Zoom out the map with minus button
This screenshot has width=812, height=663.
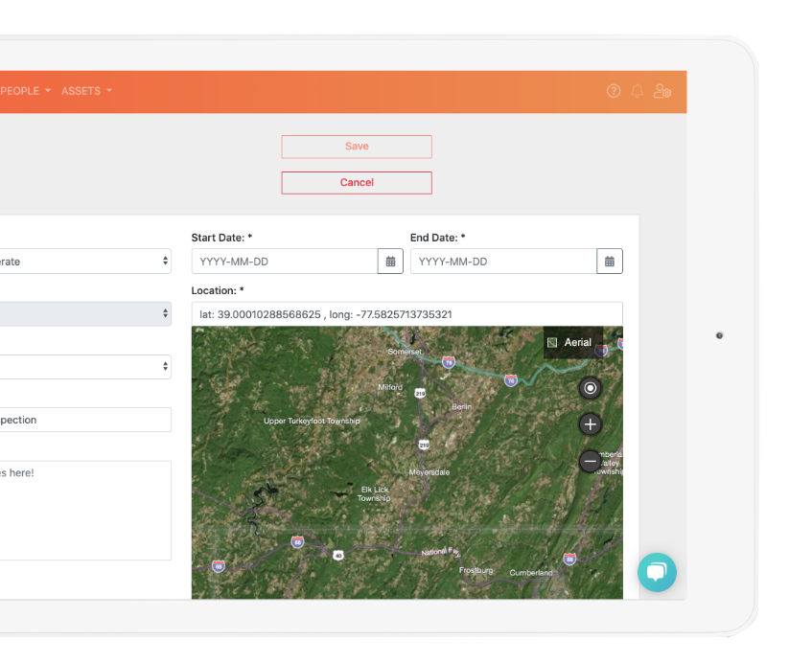(x=590, y=461)
